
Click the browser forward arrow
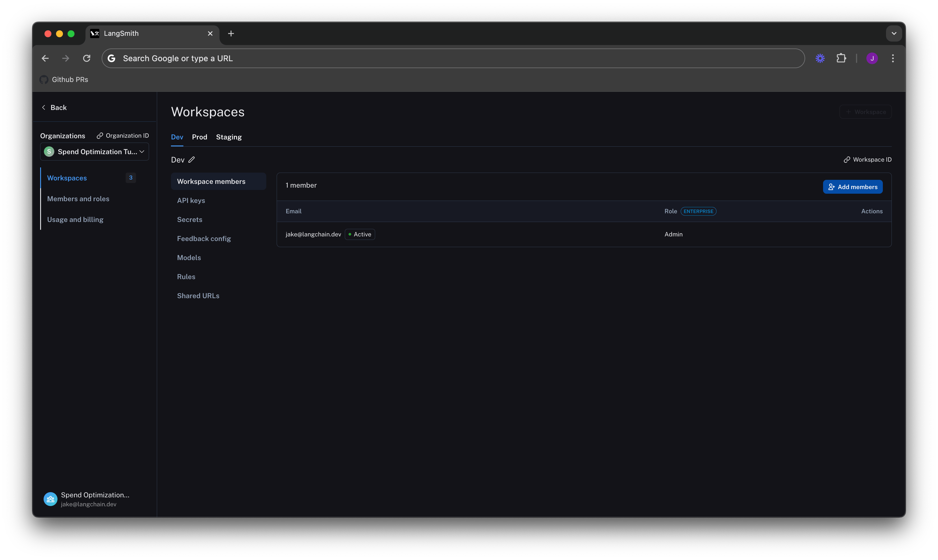[66, 58]
